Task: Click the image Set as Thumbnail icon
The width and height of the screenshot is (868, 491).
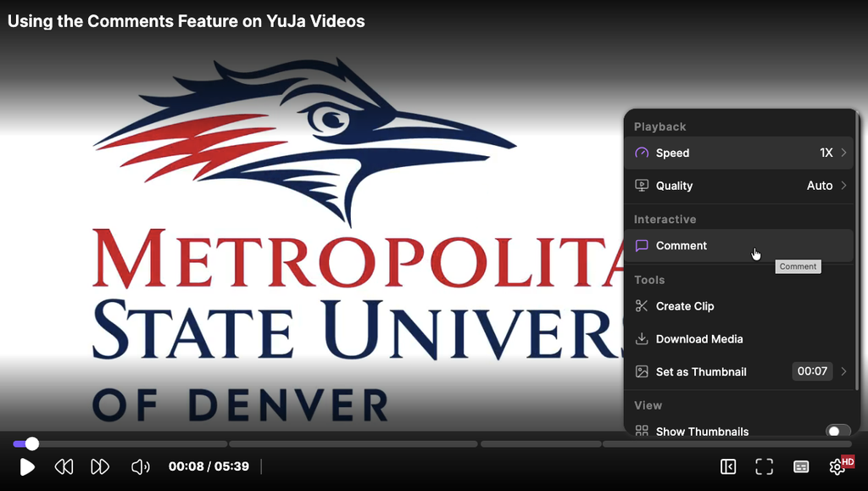Action: click(642, 371)
